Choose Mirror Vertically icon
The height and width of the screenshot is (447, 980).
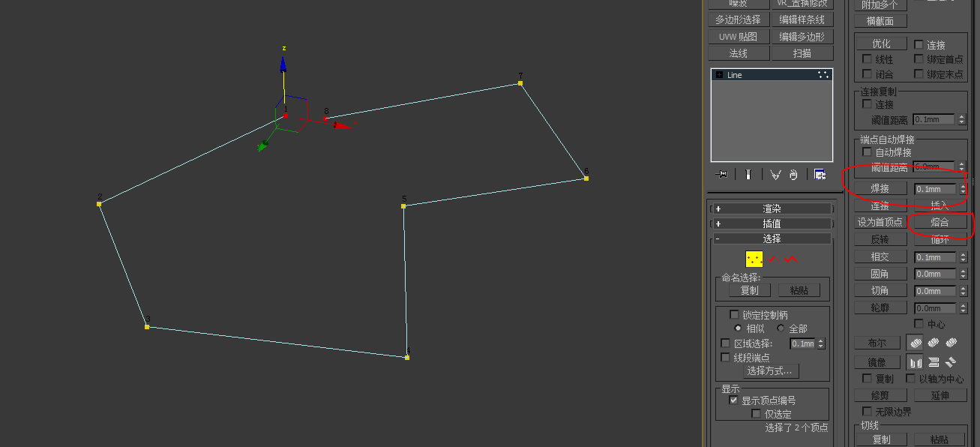pos(934,361)
